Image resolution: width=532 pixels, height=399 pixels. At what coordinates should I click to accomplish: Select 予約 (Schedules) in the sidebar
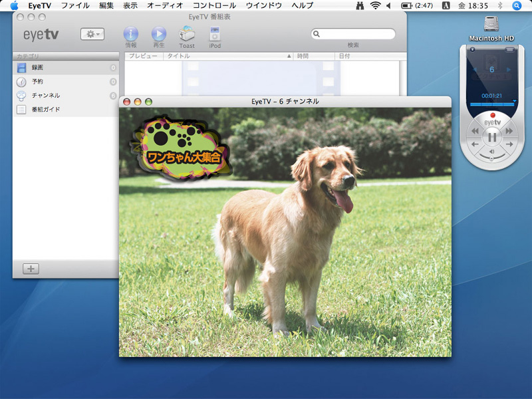(x=37, y=82)
